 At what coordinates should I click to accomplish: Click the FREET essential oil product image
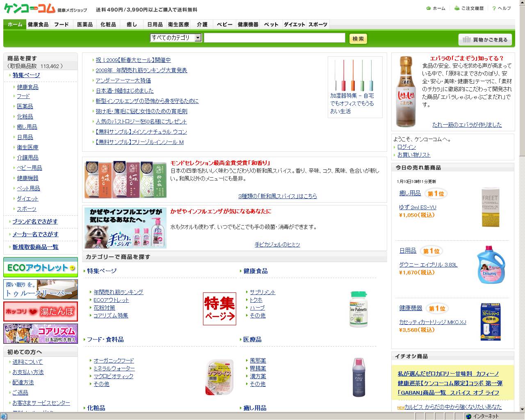(x=490, y=207)
